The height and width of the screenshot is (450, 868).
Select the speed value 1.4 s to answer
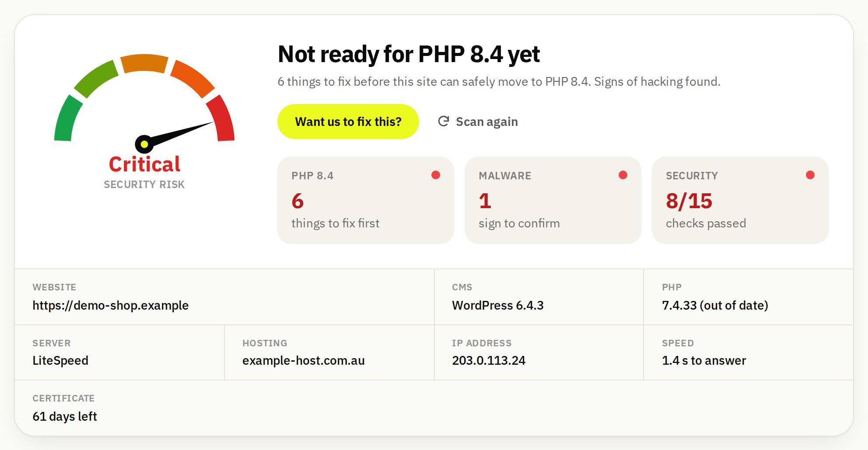click(x=704, y=360)
